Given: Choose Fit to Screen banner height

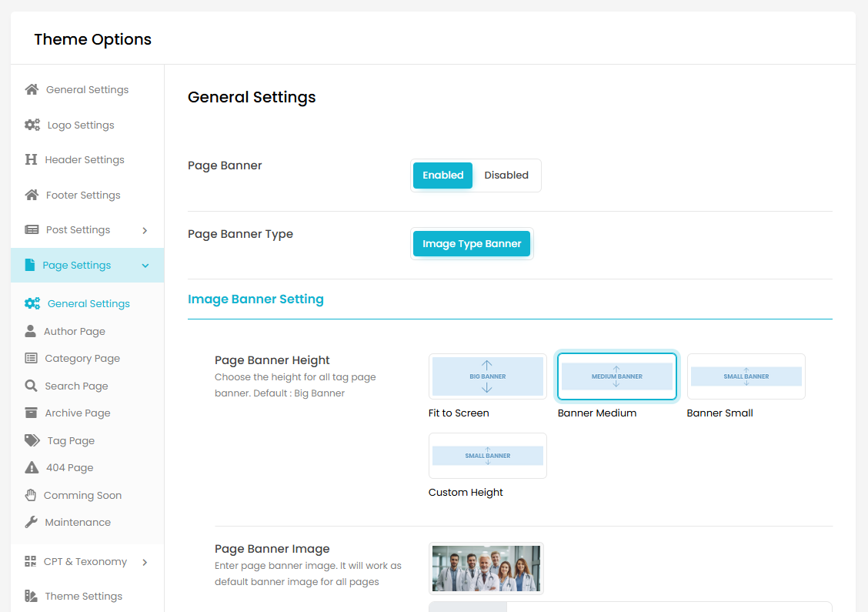Looking at the screenshot, I should pos(487,376).
